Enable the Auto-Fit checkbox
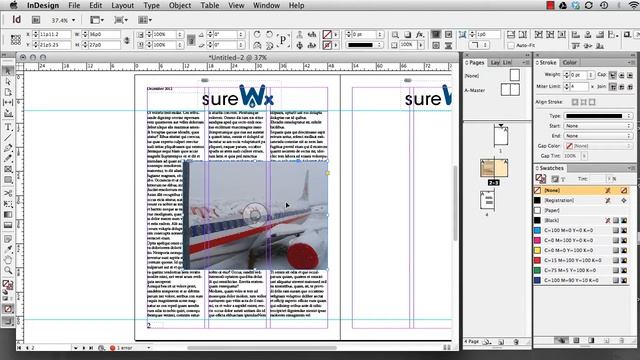640x360 pixels. pos(511,45)
